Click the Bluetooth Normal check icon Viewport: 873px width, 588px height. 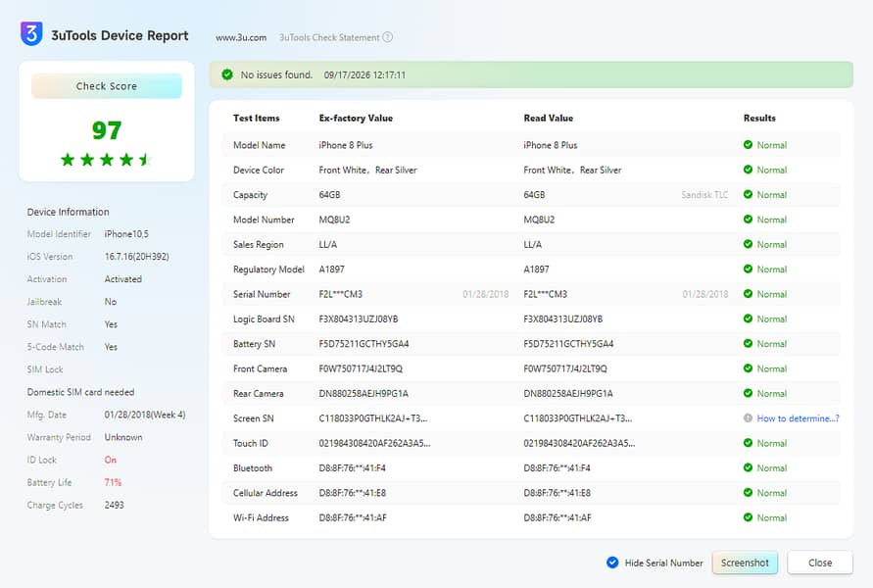[748, 467]
